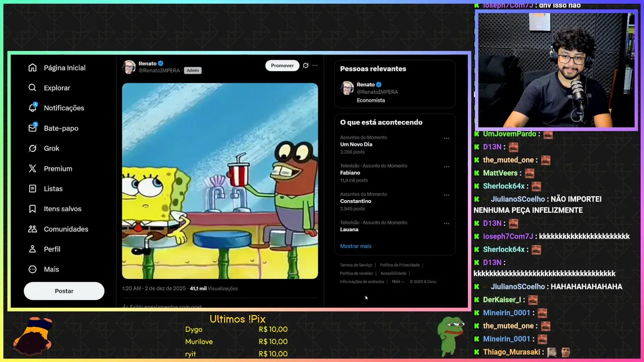Click the Mostrar mais link

[356, 246]
